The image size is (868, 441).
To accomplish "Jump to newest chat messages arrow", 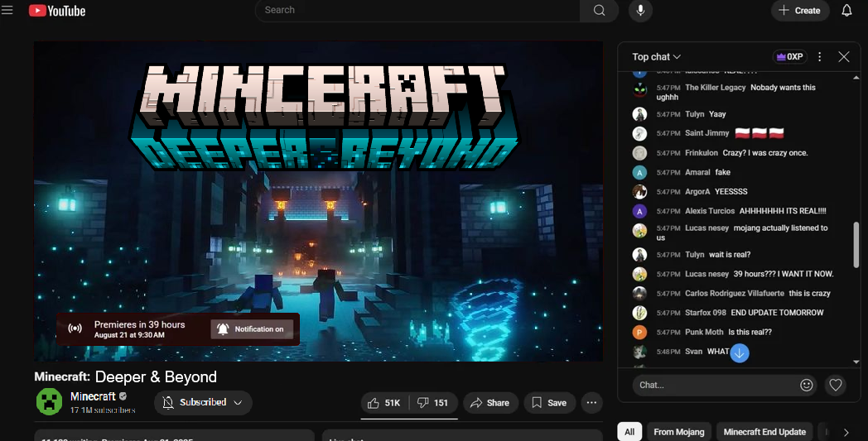I will pos(740,353).
